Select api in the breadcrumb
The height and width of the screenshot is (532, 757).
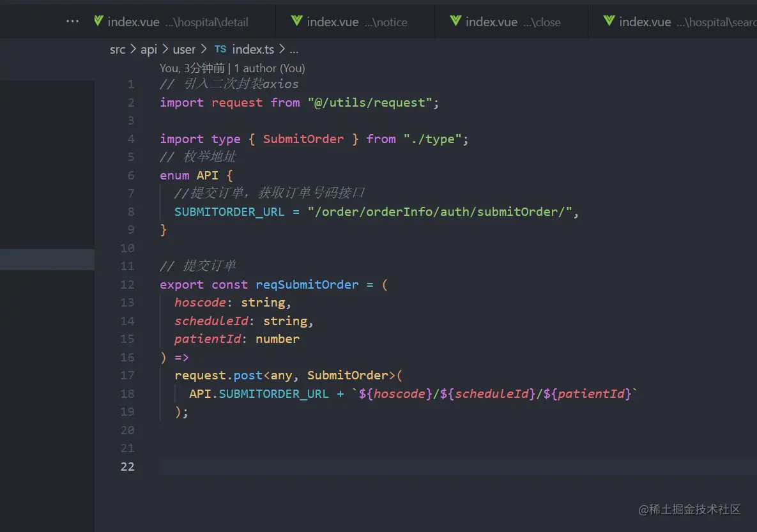click(149, 49)
